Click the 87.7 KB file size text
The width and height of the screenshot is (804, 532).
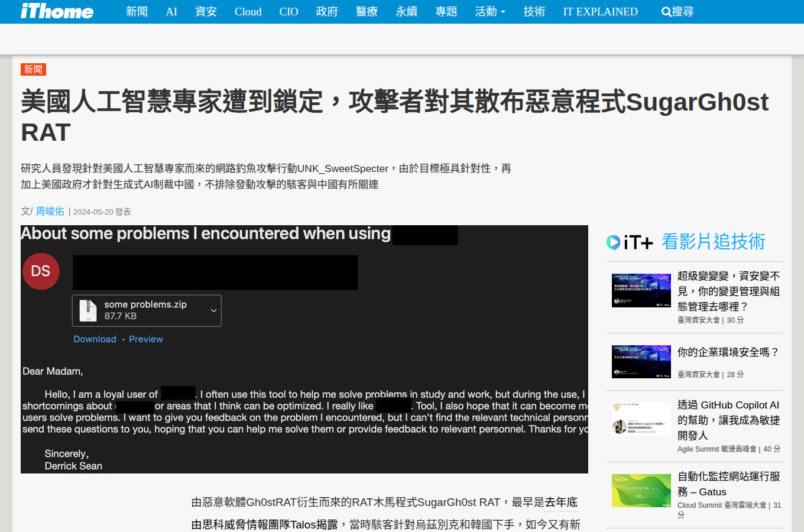[121, 316]
